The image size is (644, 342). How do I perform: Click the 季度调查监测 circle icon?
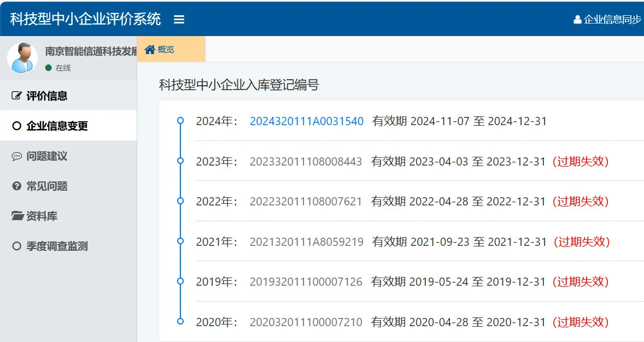(16, 246)
